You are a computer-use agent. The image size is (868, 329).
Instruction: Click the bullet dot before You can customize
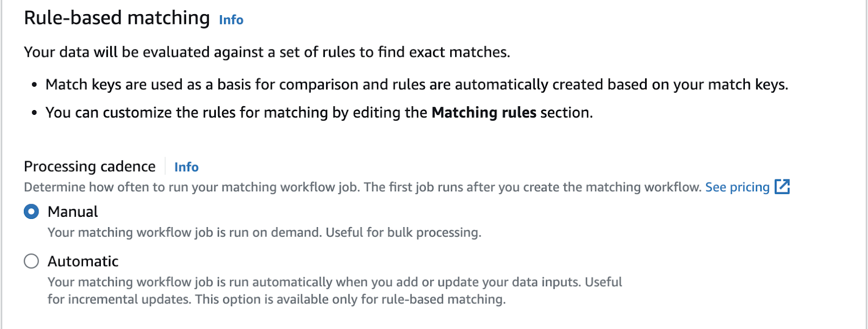point(34,113)
